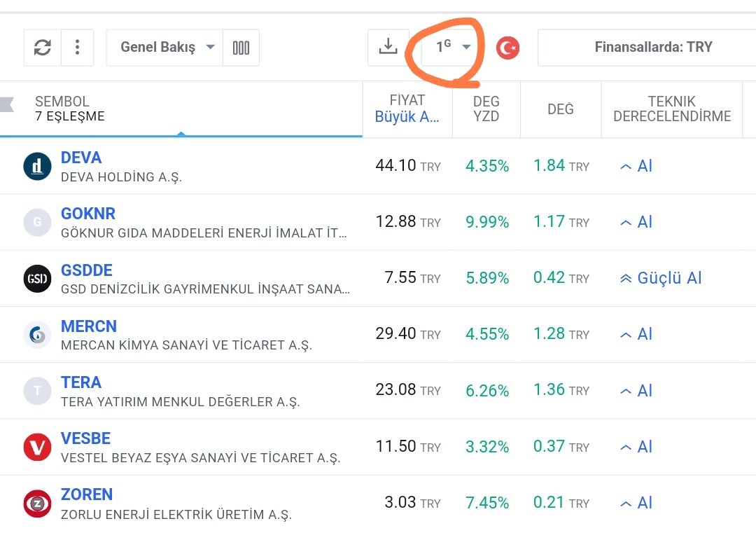
Task: Click the Güçlü Al rating for GSDDE
Action: click(x=661, y=278)
